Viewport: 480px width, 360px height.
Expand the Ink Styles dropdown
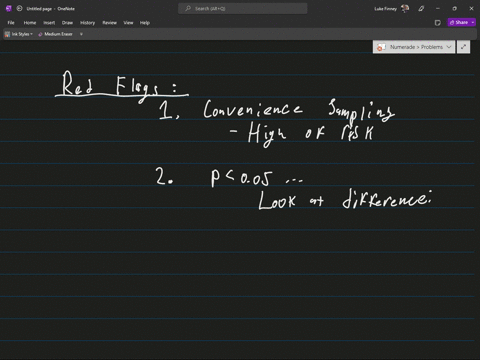19,34
